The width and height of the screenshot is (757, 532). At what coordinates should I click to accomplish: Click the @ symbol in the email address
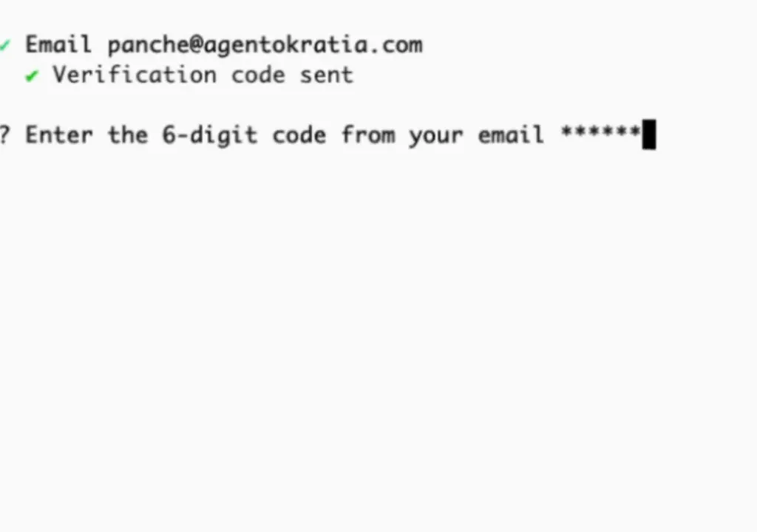point(197,45)
